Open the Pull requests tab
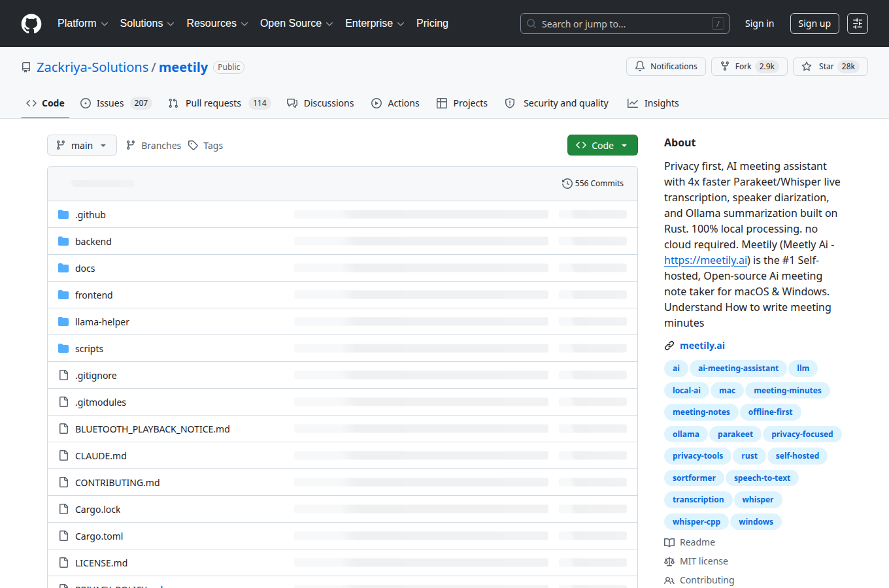The height and width of the screenshot is (588, 889). 219,103
